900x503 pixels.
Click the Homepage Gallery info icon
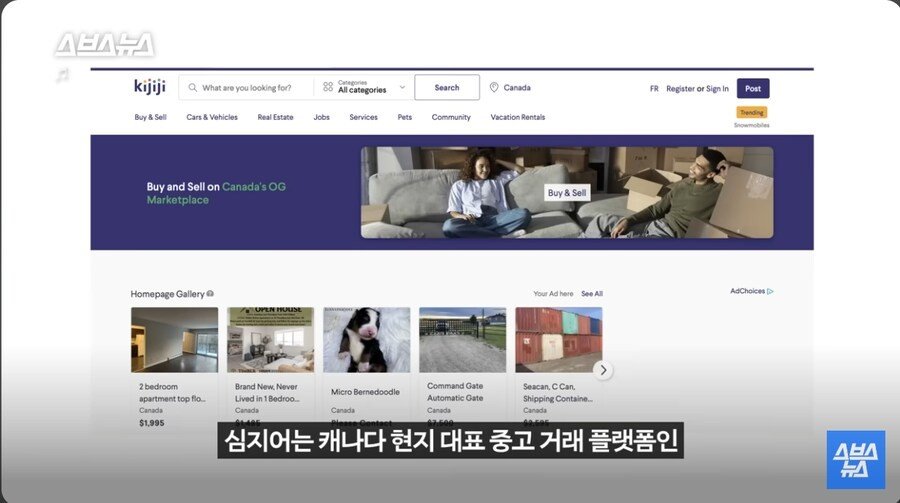point(210,293)
